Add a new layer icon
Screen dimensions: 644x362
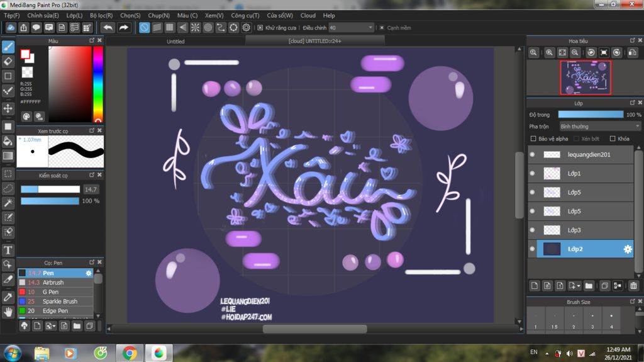[x=535, y=285]
